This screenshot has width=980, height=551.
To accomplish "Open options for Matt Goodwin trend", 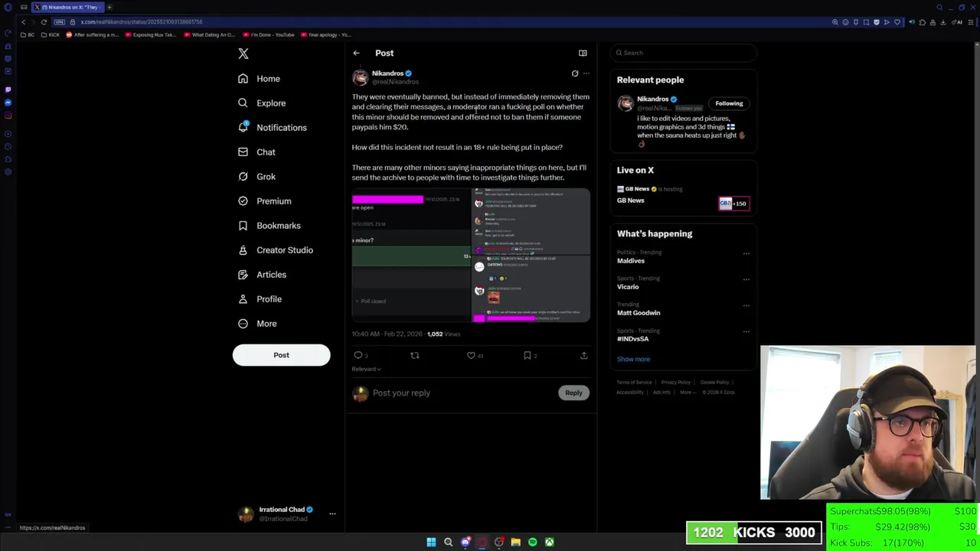I will [746, 305].
